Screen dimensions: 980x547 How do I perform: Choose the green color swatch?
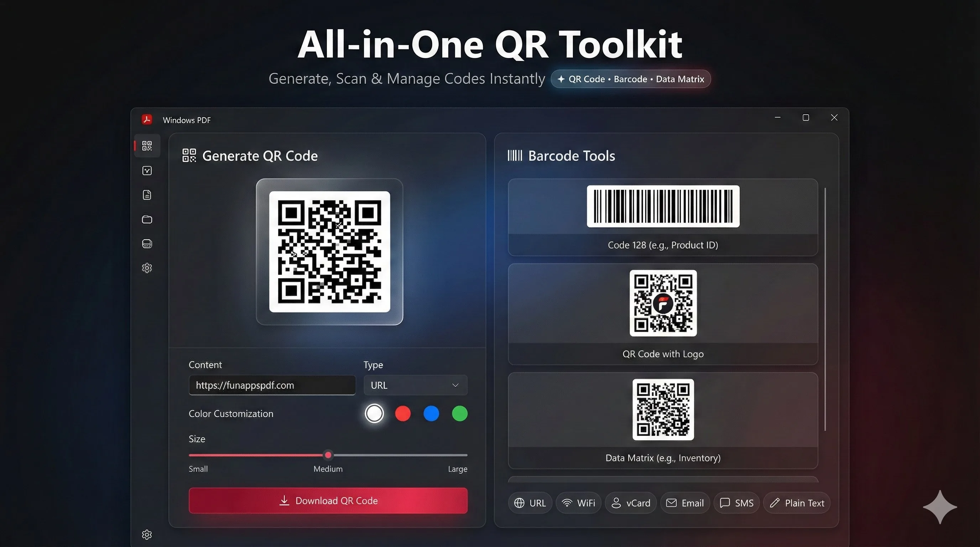[x=460, y=413]
